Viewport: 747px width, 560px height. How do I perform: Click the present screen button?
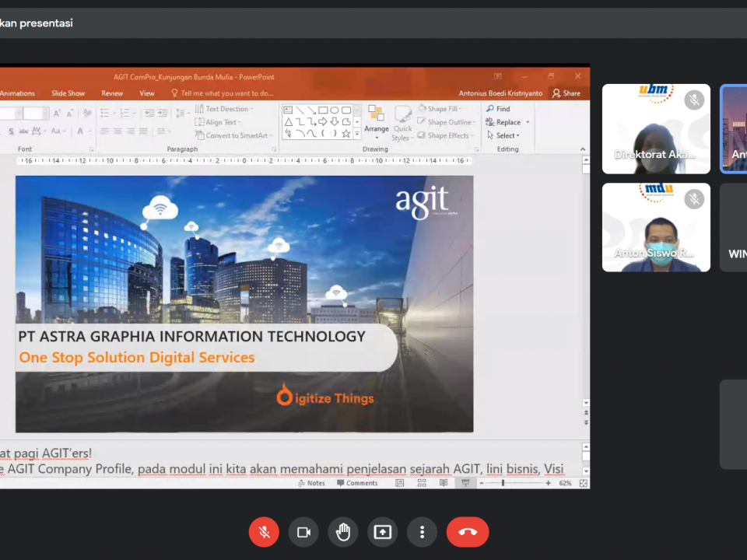coord(383,532)
